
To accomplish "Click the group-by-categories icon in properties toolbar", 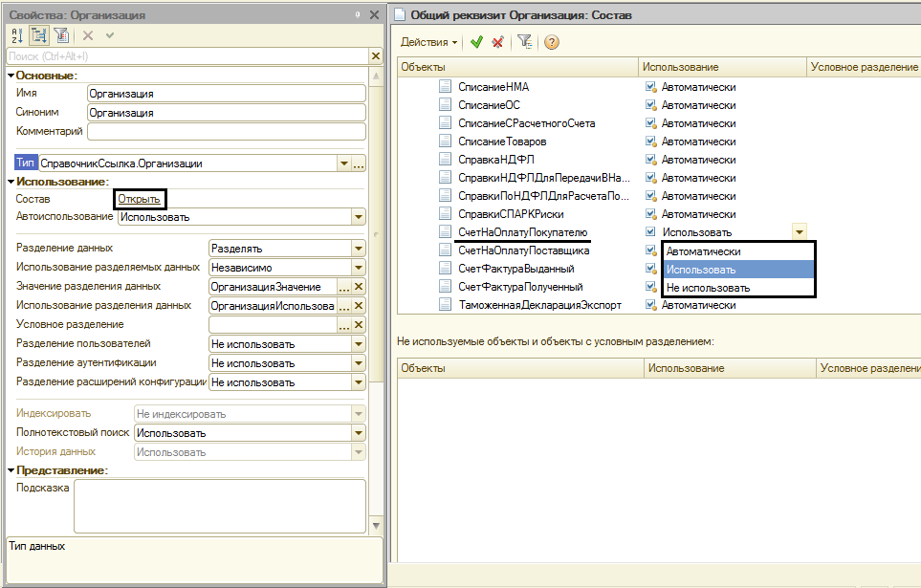I will click(x=39, y=35).
